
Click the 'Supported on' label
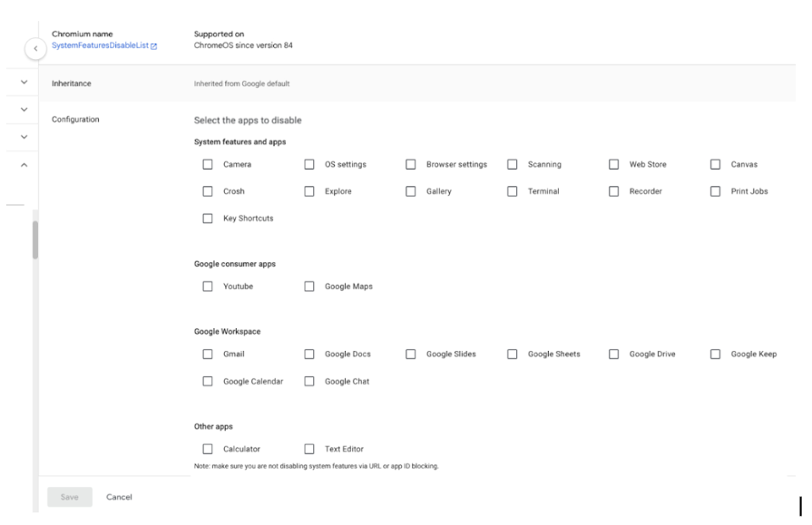coord(219,34)
